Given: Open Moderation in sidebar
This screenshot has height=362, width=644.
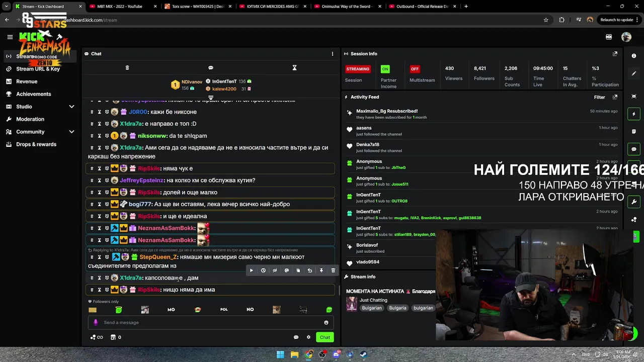Looking at the screenshot, I should [x=30, y=119].
